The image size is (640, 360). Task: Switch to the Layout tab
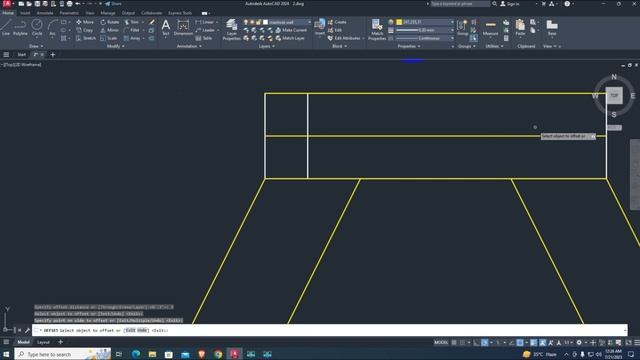pyautogui.click(x=43, y=342)
